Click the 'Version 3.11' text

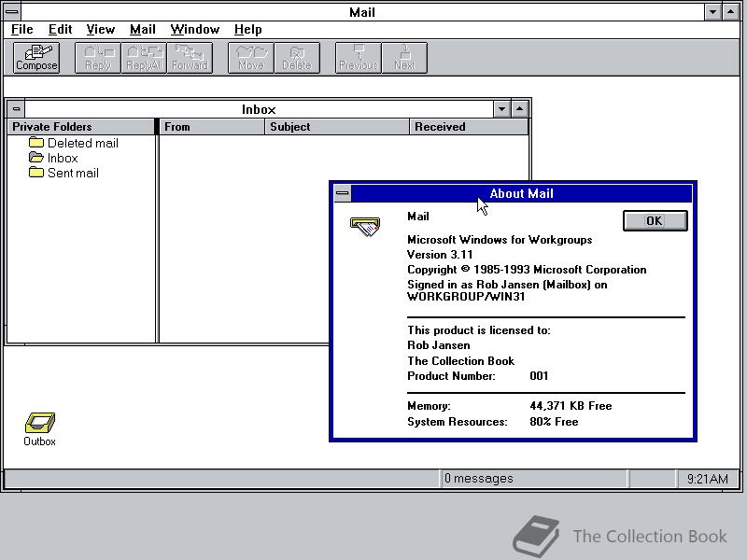tap(440, 254)
